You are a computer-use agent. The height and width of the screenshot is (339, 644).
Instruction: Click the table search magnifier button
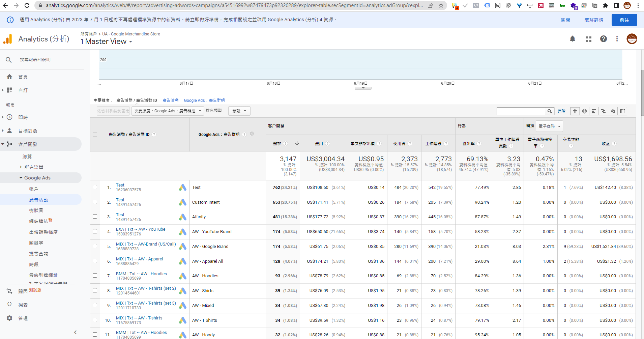pos(550,111)
